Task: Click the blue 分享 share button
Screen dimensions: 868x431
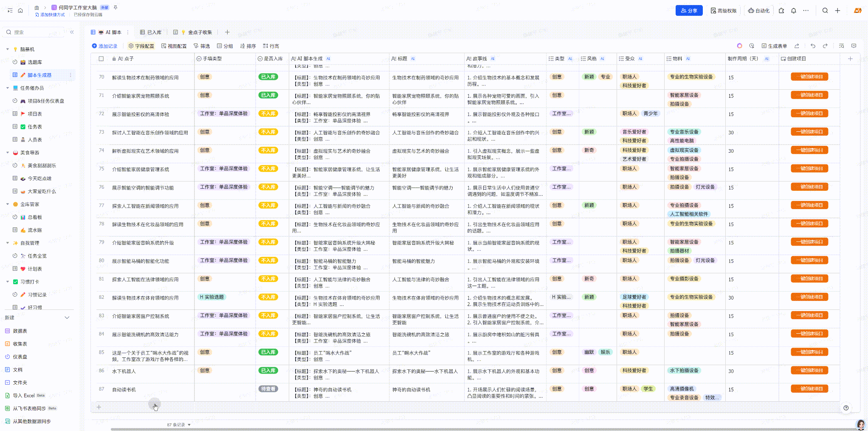Action: pyautogui.click(x=689, y=11)
